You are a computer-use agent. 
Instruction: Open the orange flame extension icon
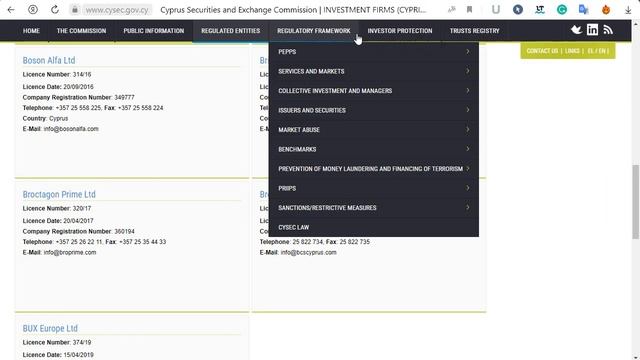(606, 9)
